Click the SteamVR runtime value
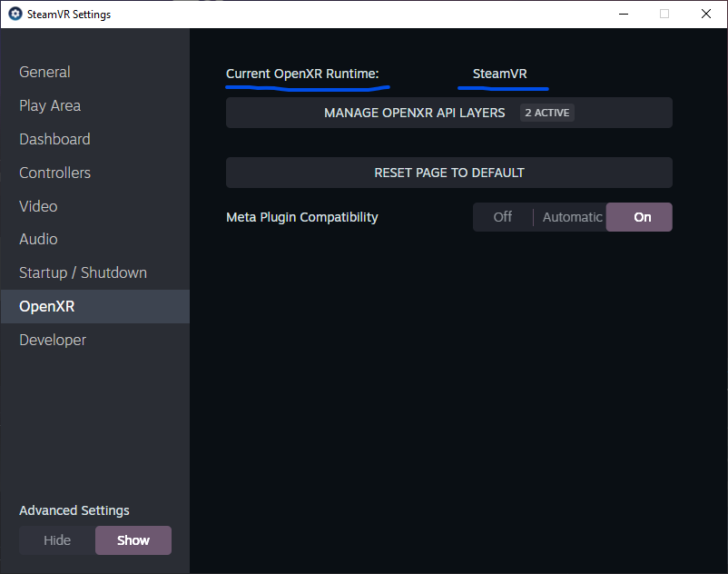Screen dimensions: 728x574 coord(499,74)
